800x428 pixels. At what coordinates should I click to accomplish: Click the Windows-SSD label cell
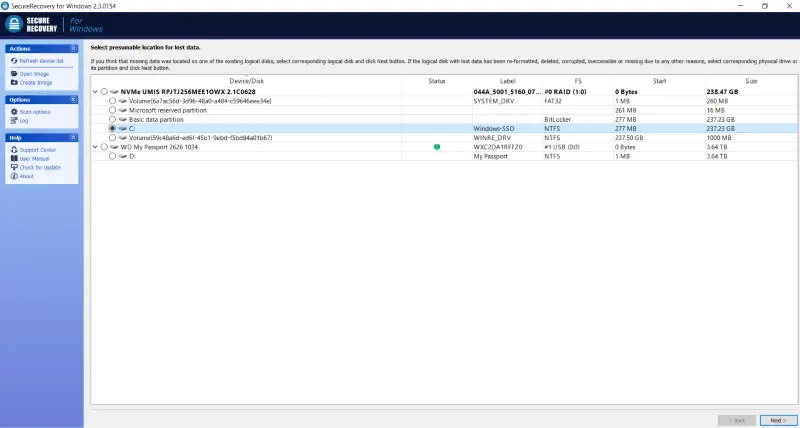[x=493, y=129]
